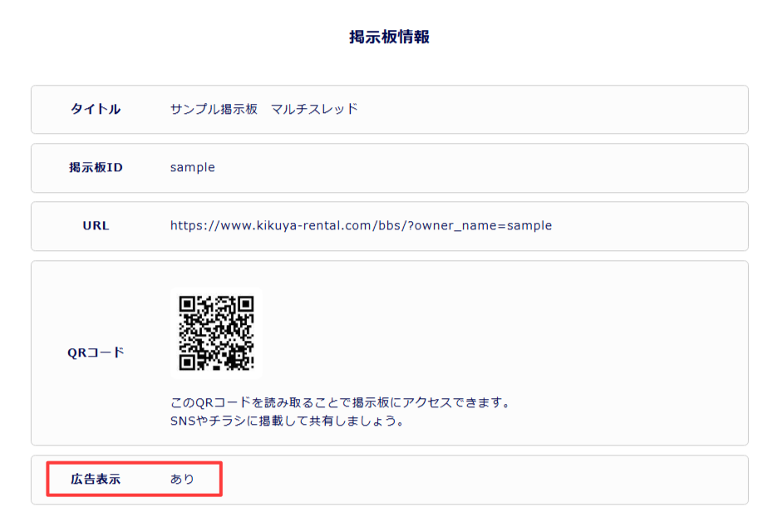Viewport: 773px width, 532px height.
Task: Click the QR code image
Action: pyautogui.click(x=216, y=332)
